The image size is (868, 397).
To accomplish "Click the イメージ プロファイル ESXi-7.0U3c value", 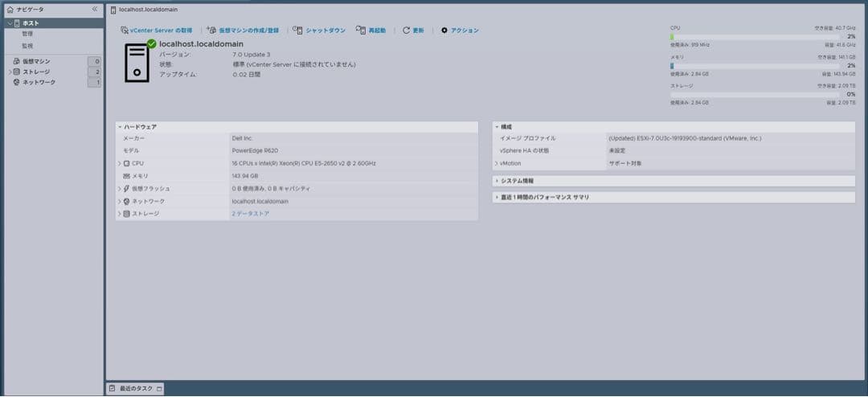I will [685, 138].
